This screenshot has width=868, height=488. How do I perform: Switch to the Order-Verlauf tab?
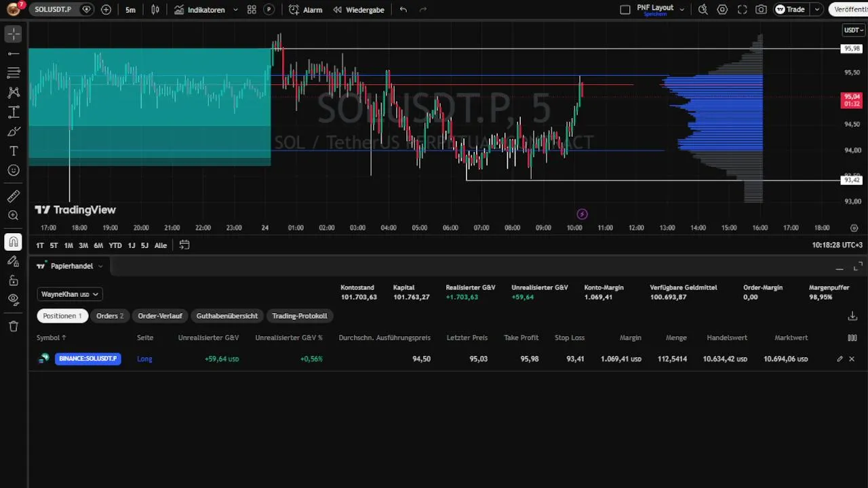tap(160, 316)
